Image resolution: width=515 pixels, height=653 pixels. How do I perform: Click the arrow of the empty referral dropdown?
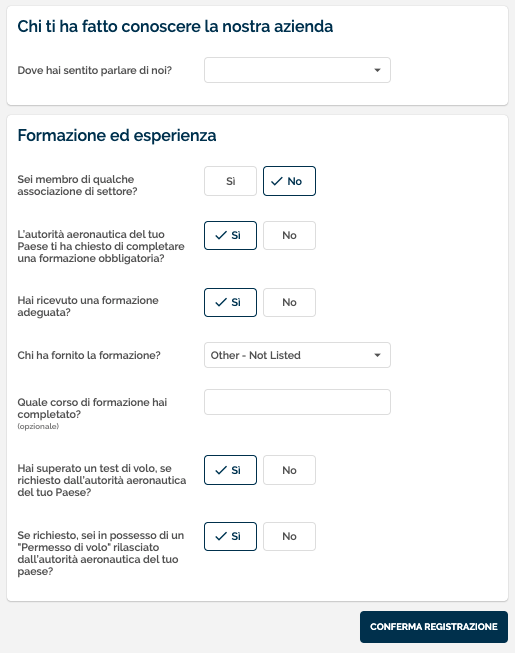click(377, 70)
